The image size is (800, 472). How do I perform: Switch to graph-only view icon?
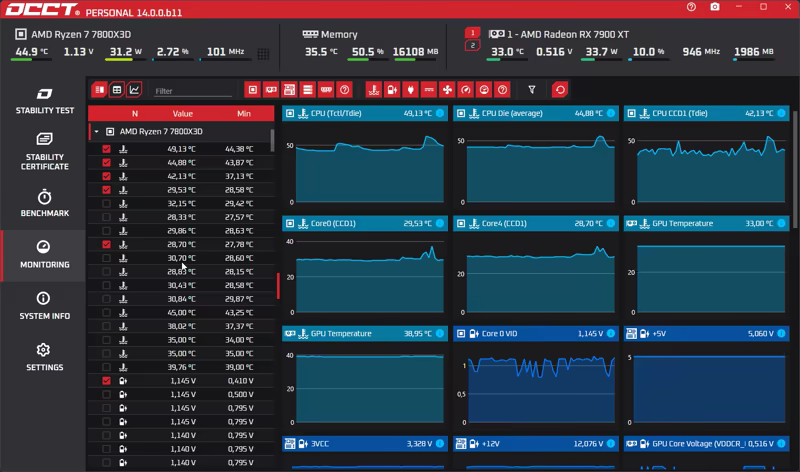pyautogui.click(x=134, y=90)
